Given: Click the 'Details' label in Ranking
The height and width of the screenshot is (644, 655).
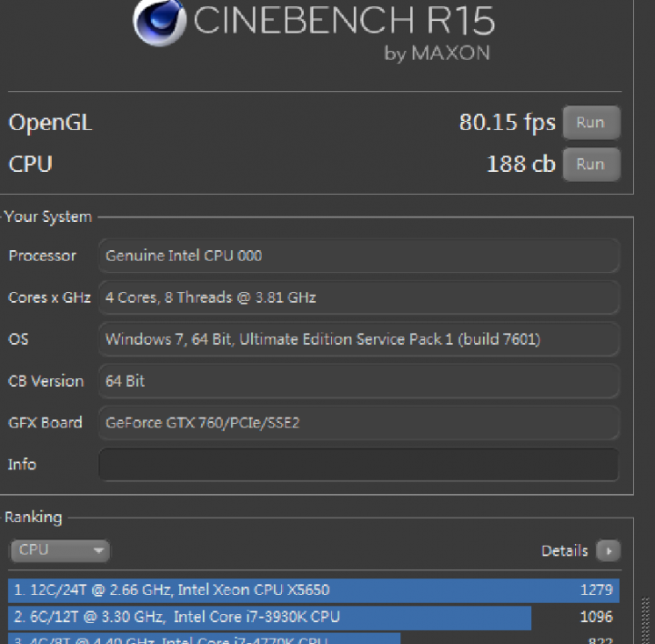Looking at the screenshot, I should tap(564, 551).
